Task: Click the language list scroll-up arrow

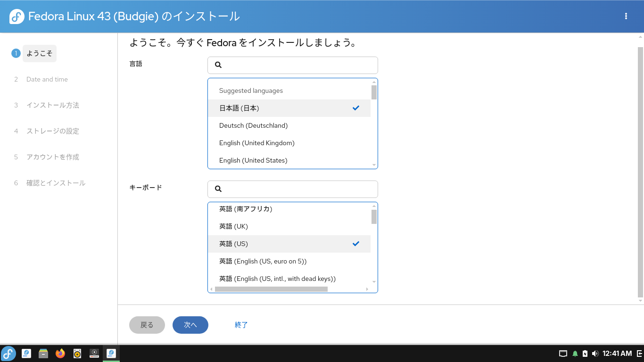Action: tap(374, 82)
